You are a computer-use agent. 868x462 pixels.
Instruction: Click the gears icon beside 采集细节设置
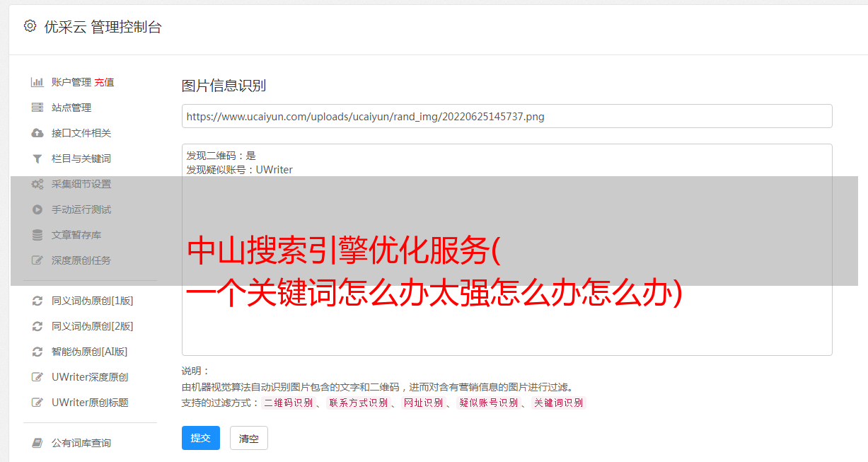37,184
